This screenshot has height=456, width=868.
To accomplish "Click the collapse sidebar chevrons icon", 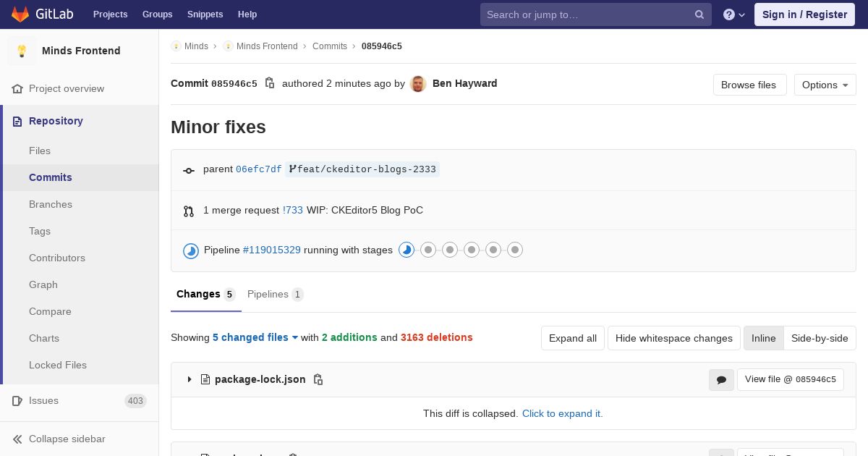I will pos(17,439).
